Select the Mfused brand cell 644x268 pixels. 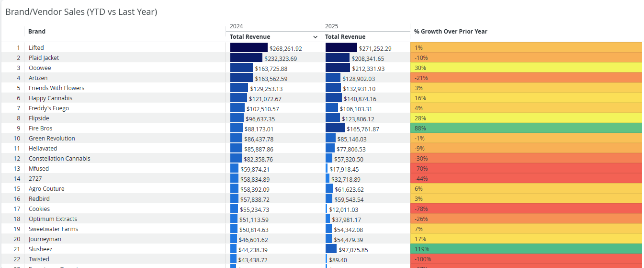pyautogui.click(x=124, y=168)
